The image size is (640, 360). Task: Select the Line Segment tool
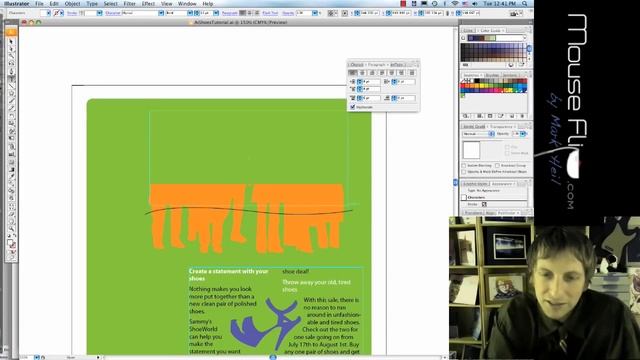(11, 86)
